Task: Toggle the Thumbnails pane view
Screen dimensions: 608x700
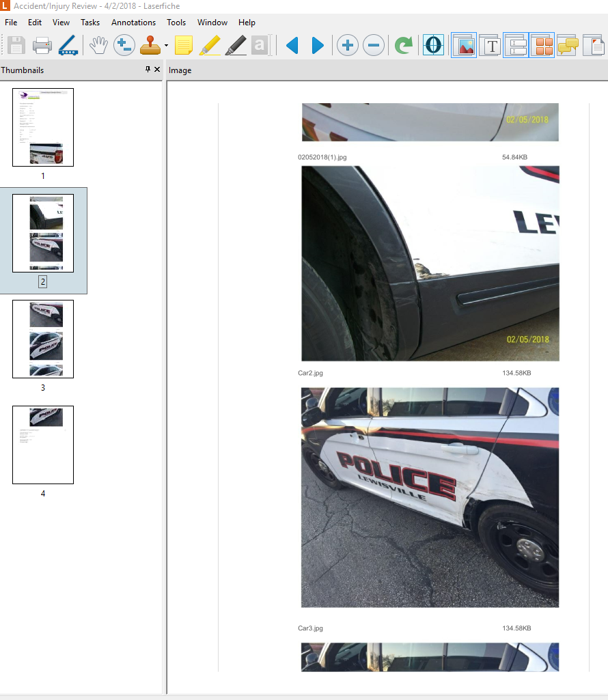Action: [x=542, y=45]
